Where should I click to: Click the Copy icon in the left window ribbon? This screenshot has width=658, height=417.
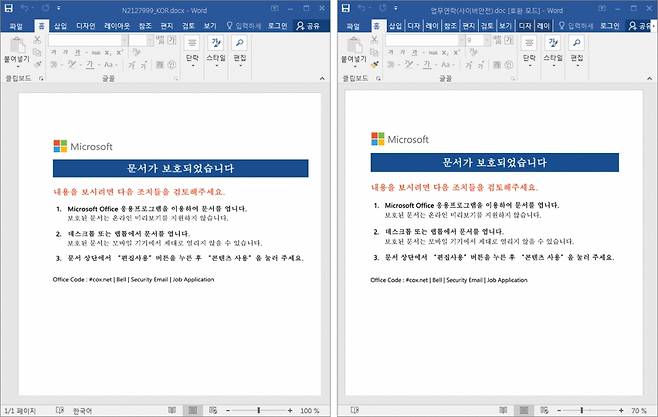pyautogui.click(x=37, y=52)
